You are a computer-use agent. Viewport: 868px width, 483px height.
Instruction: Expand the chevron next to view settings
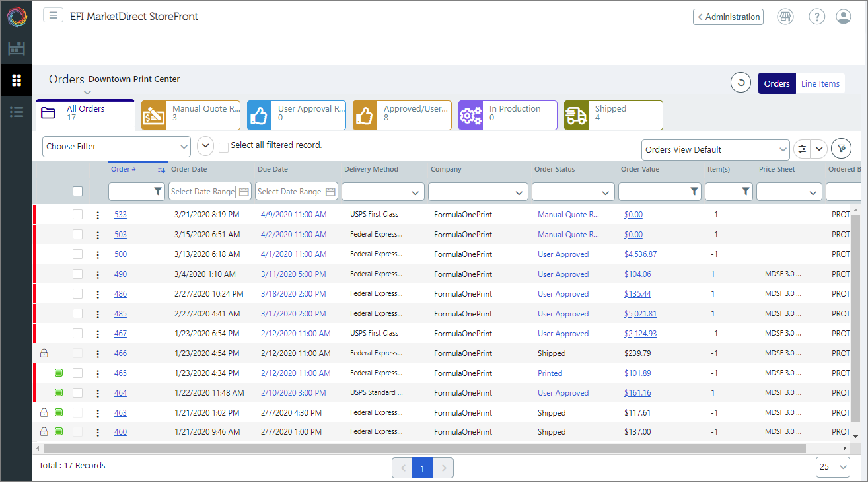819,149
